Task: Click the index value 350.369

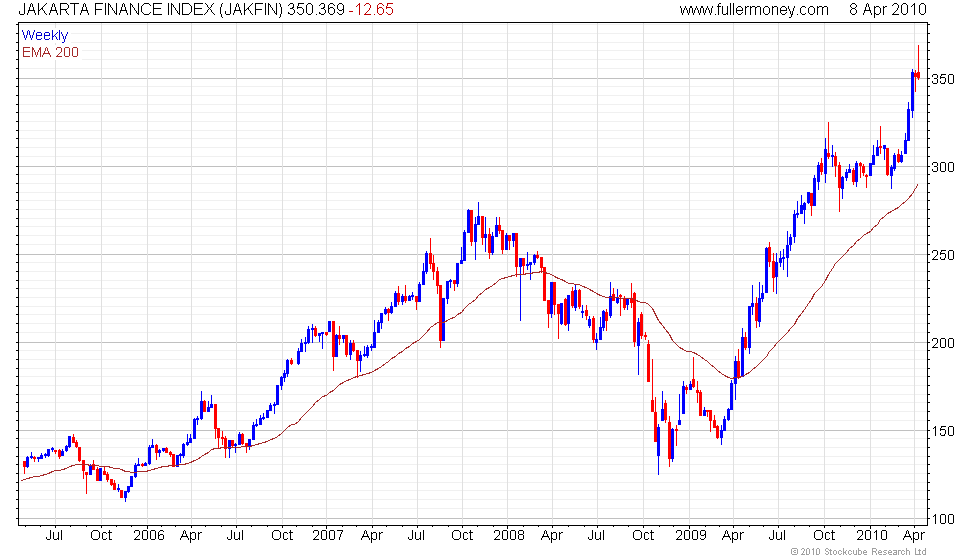Action: (316, 9)
